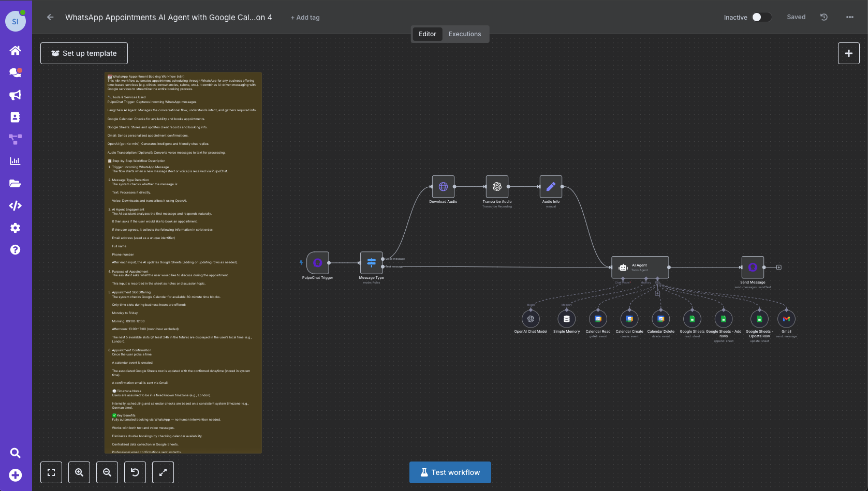The height and width of the screenshot is (491, 868).
Task: Select the Calendar Delete node
Action: point(661,319)
